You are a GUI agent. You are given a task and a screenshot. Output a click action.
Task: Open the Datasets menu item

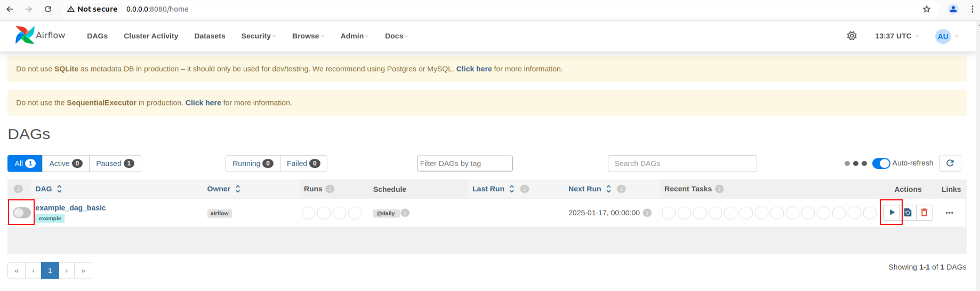[x=210, y=36]
